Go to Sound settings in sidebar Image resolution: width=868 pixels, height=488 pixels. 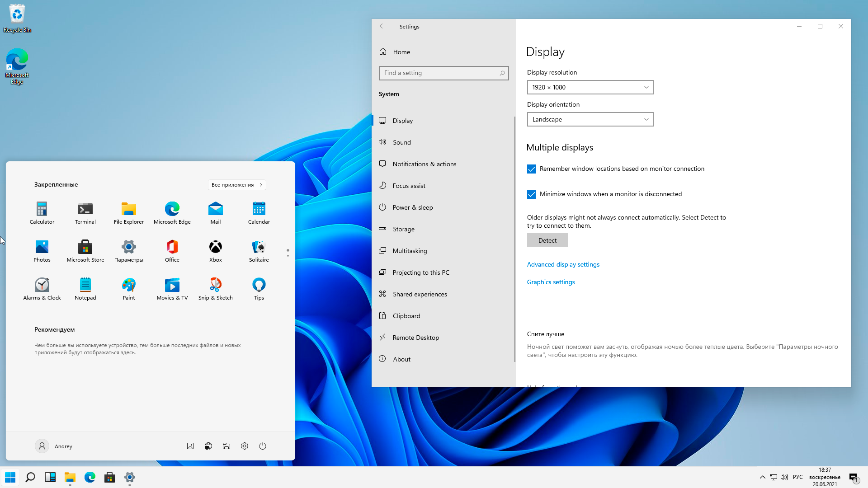pyautogui.click(x=401, y=142)
